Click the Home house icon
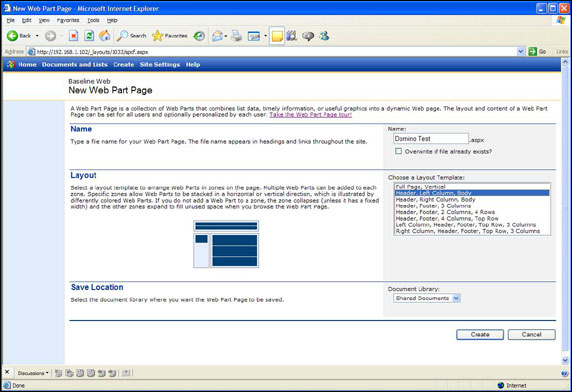The width and height of the screenshot is (572, 392). point(105,35)
